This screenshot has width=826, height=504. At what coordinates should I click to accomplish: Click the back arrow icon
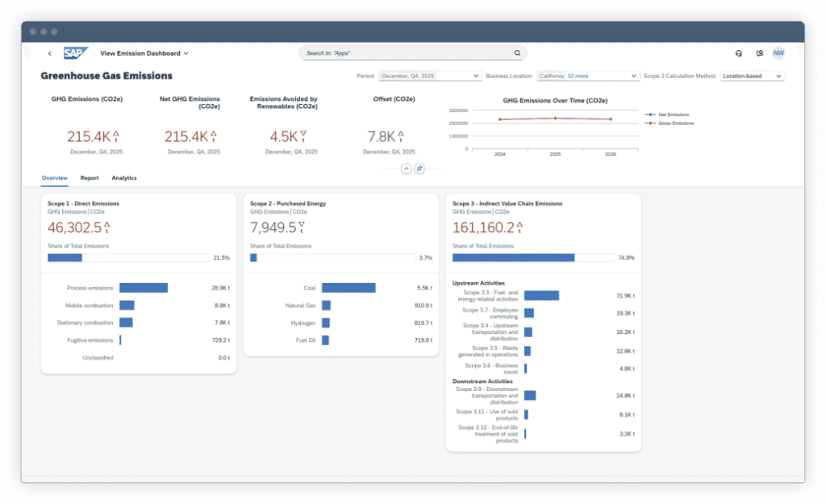coord(50,53)
